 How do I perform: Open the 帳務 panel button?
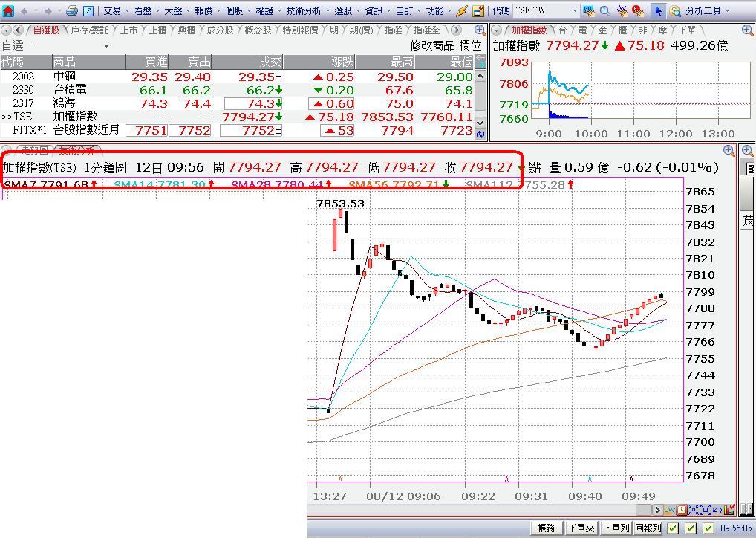tap(547, 528)
